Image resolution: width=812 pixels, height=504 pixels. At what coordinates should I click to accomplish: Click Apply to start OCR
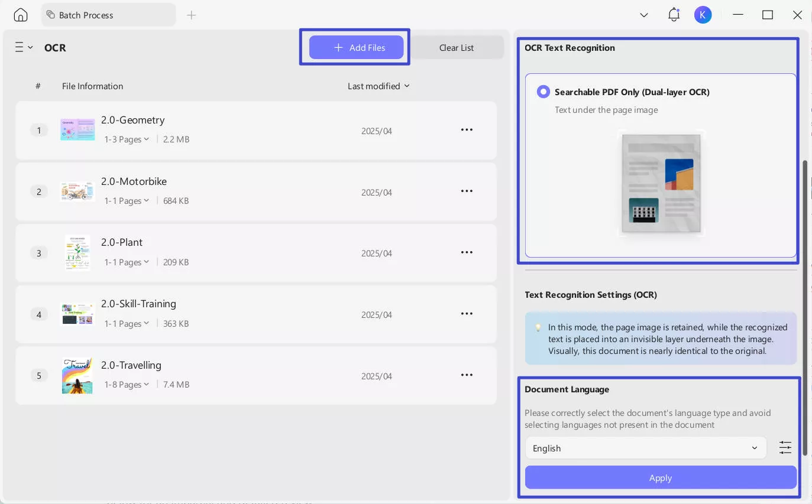pyautogui.click(x=661, y=477)
